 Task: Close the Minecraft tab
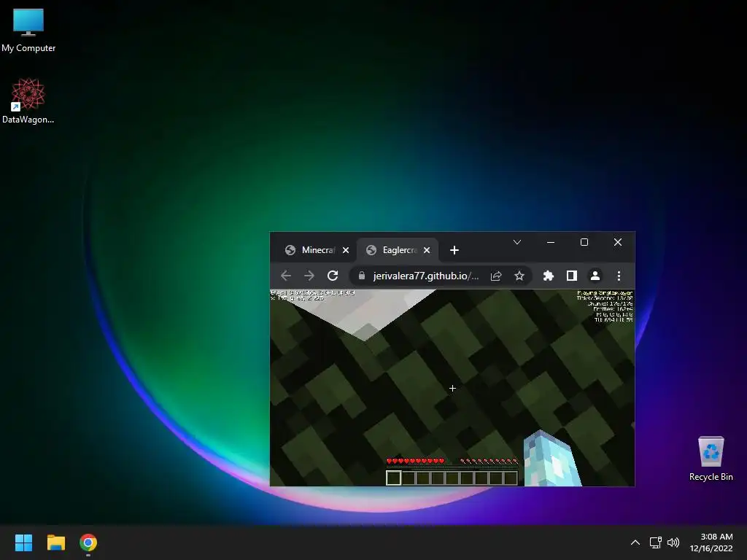346,250
